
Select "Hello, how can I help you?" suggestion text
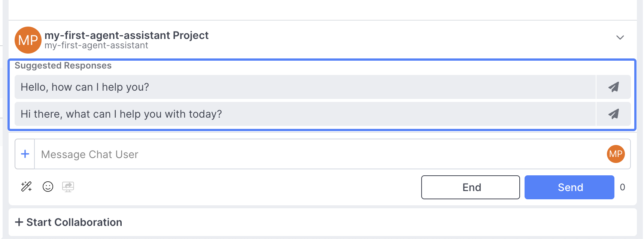coord(85,87)
